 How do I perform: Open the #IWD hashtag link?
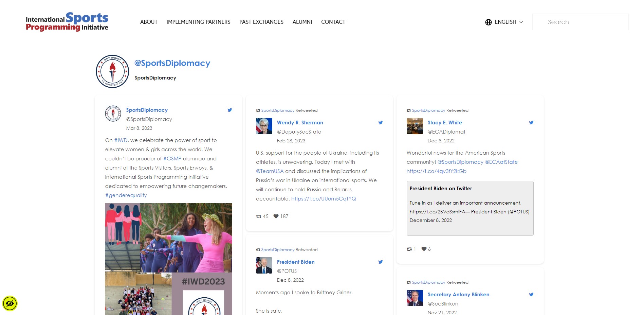click(x=121, y=140)
